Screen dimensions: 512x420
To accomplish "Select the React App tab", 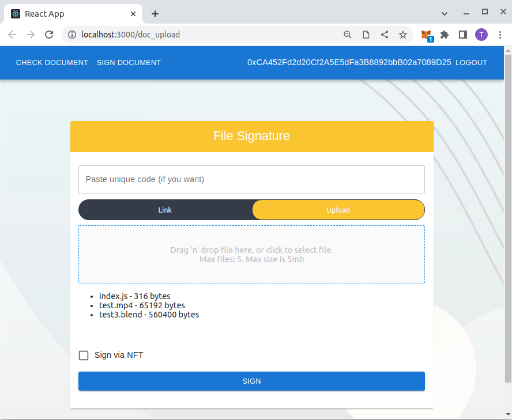I will [73, 14].
